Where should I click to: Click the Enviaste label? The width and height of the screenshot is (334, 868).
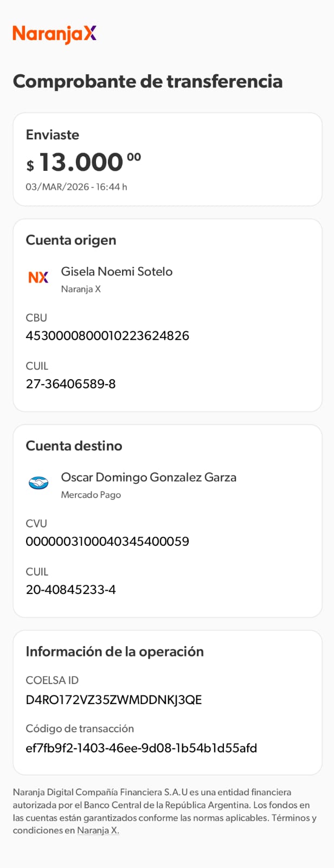point(53,135)
